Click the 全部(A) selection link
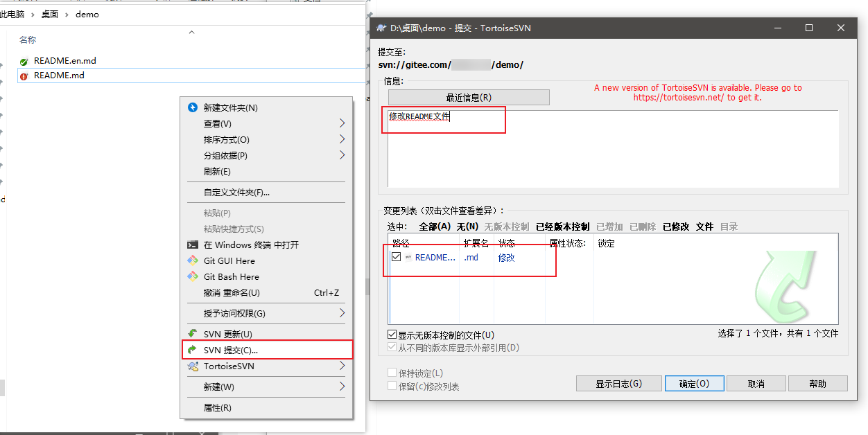This screenshot has height=435, width=868. [435, 227]
